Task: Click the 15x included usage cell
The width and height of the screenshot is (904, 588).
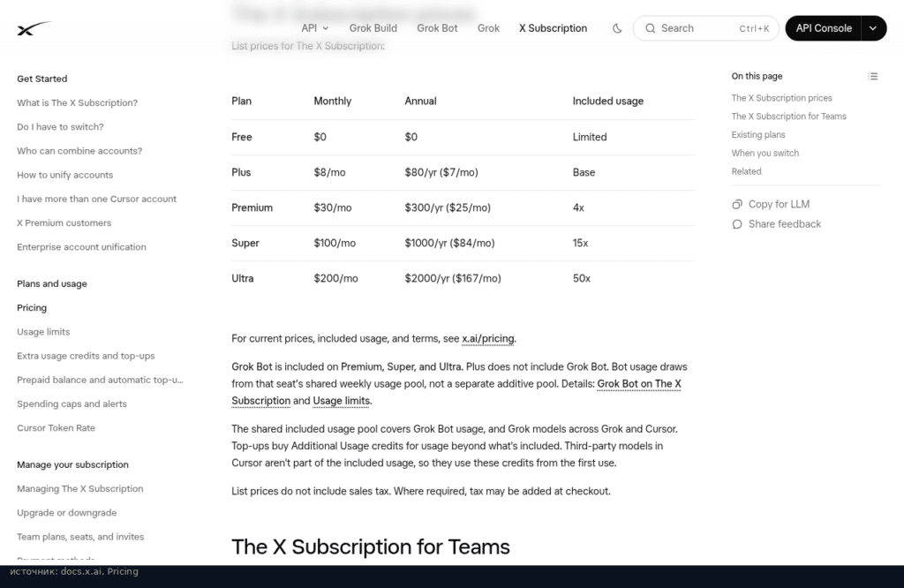Action: coord(580,244)
